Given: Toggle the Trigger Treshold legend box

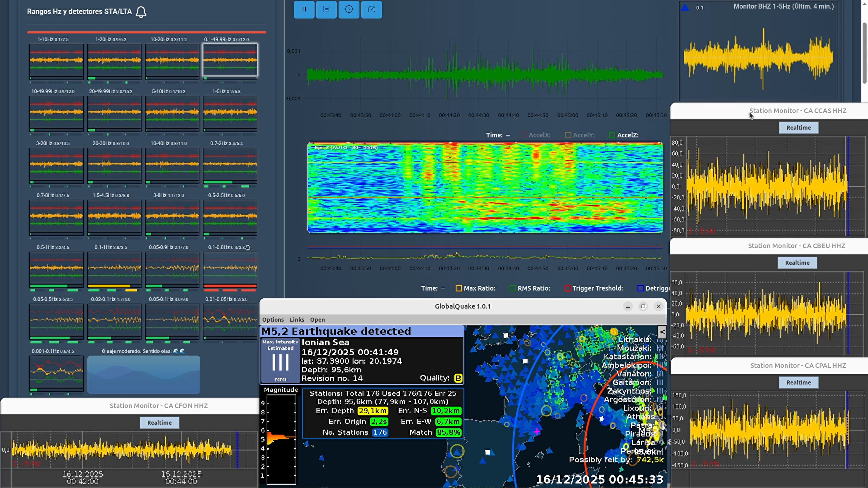Looking at the screenshot, I should tap(567, 288).
